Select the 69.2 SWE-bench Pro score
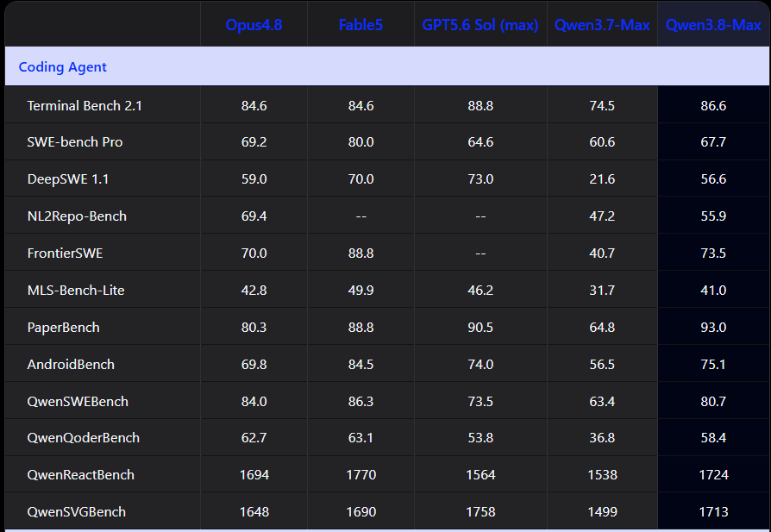 (x=254, y=142)
